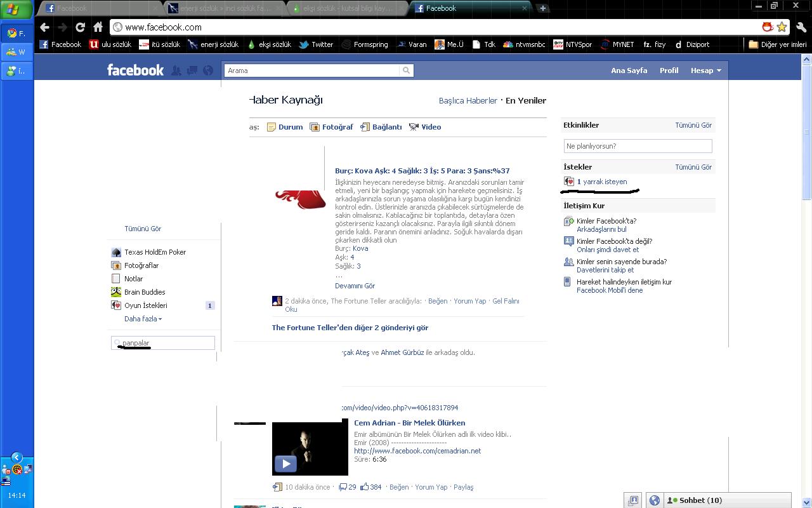Click Davetlerini takip et link
Viewport: 812px width, 508px height.
point(605,270)
